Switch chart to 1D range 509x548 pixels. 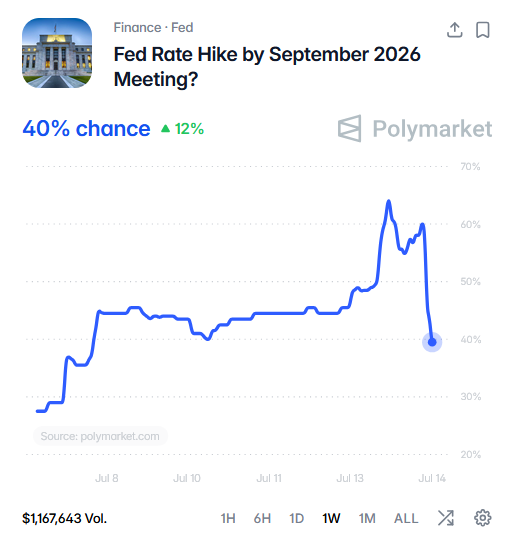pos(296,518)
